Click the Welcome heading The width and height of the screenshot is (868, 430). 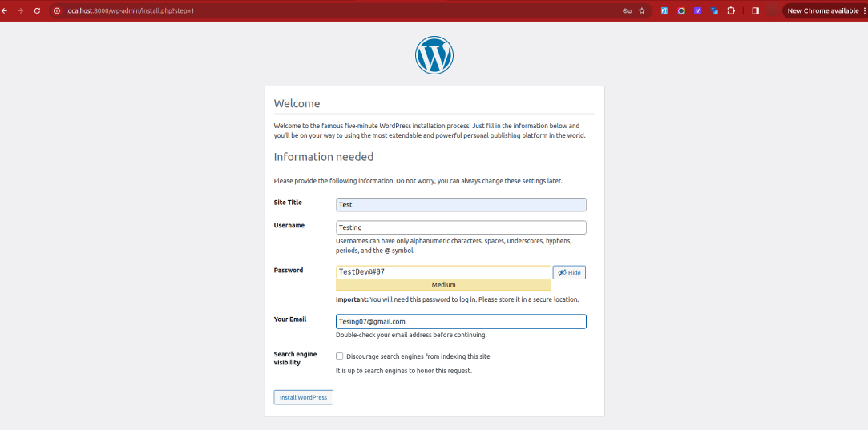297,103
